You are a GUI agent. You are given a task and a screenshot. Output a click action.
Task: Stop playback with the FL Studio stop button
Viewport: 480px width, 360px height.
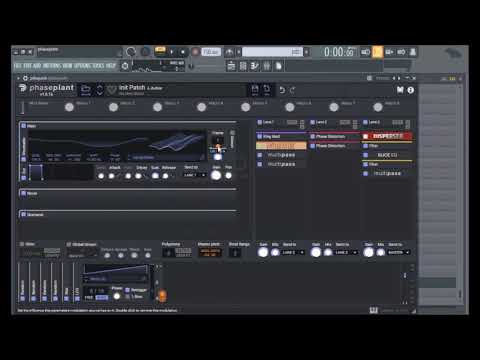pyautogui.click(x=183, y=52)
